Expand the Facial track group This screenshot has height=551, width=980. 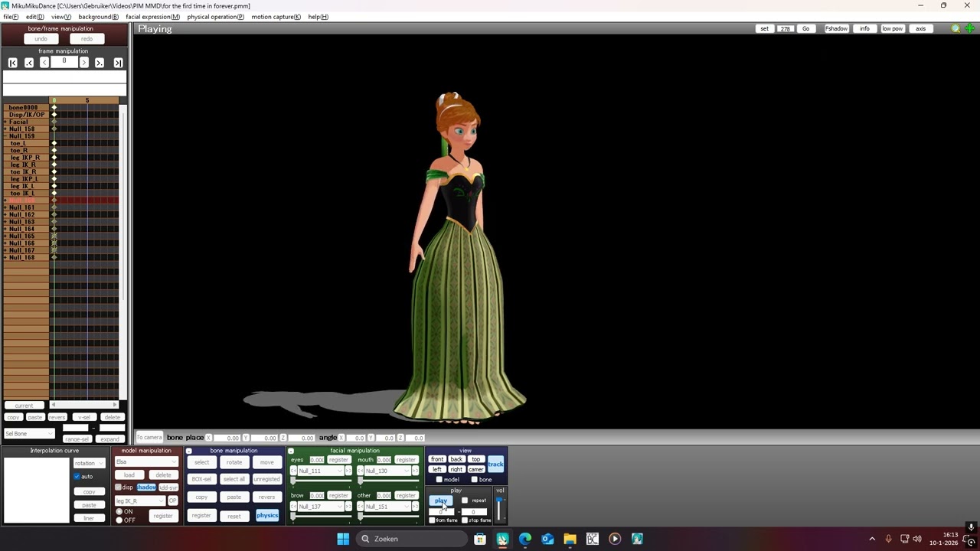5,122
